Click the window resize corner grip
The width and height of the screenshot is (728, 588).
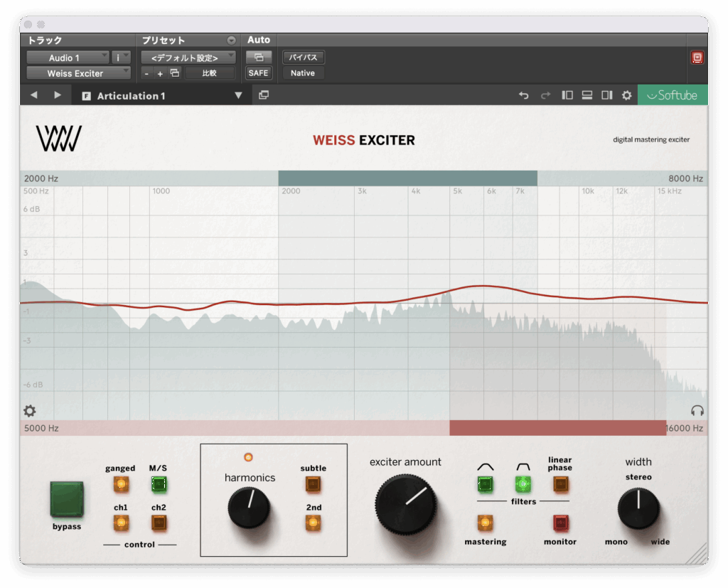[697, 554]
